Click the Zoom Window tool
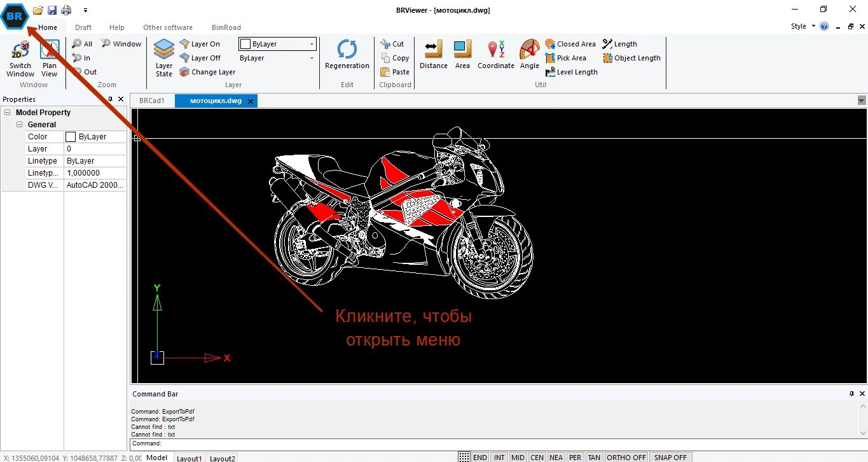The height and width of the screenshot is (462, 868). coord(121,44)
